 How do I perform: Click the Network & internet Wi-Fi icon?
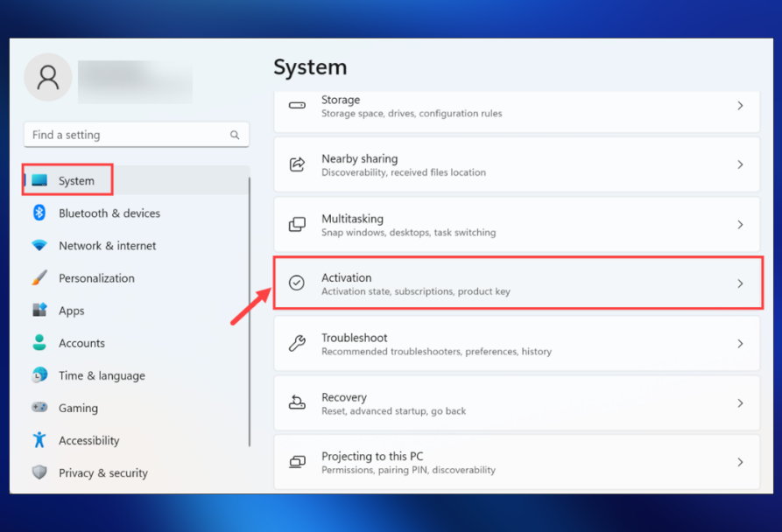[39, 246]
